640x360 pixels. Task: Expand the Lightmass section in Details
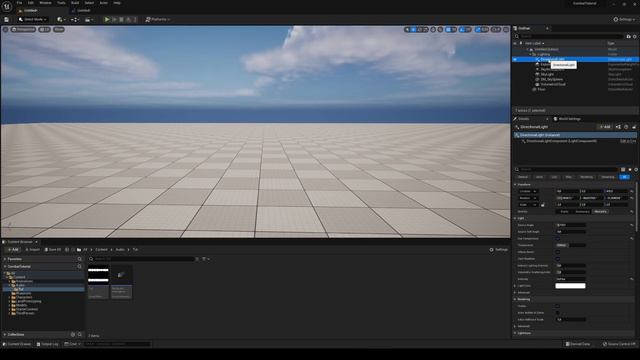click(515, 333)
